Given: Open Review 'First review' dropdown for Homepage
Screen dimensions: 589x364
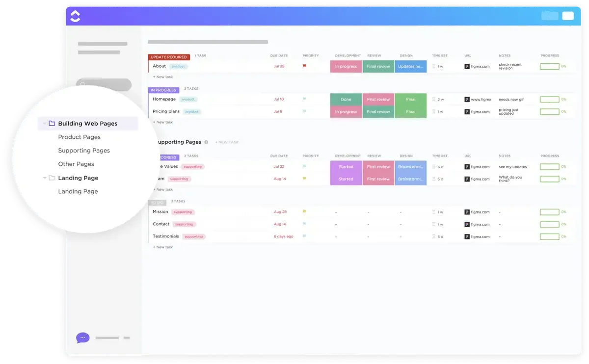Looking at the screenshot, I should tap(378, 99).
